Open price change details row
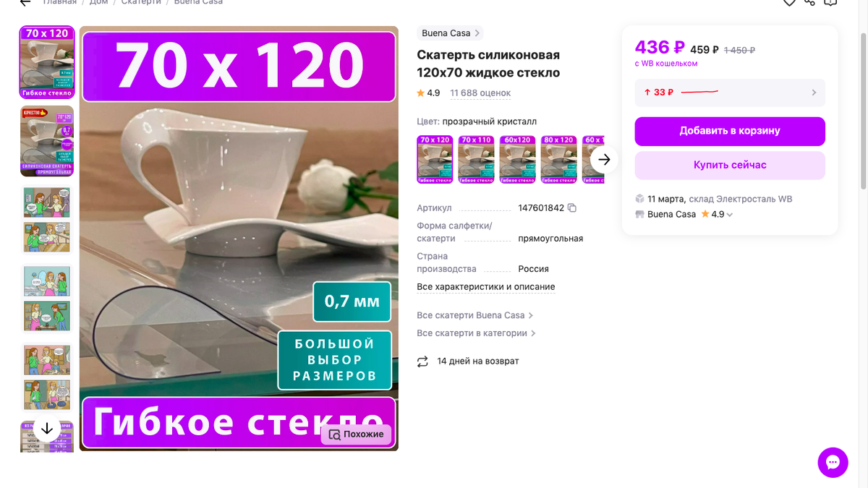 (x=730, y=93)
